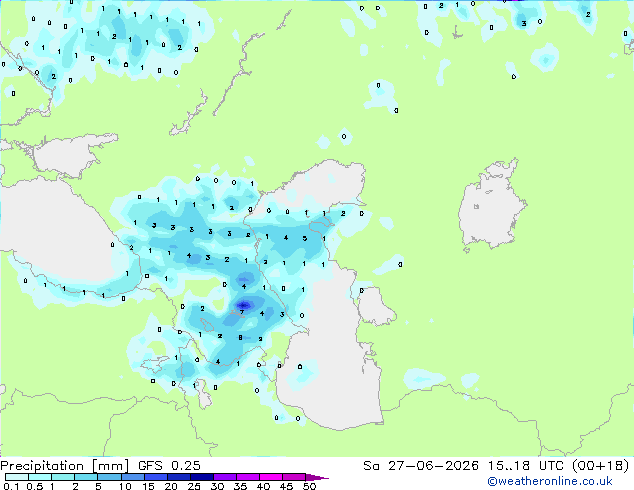The width and height of the screenshot is (634, 490).
Task: Click the arrow tip beyond 50 mm legend
Action: pos(317,477)
